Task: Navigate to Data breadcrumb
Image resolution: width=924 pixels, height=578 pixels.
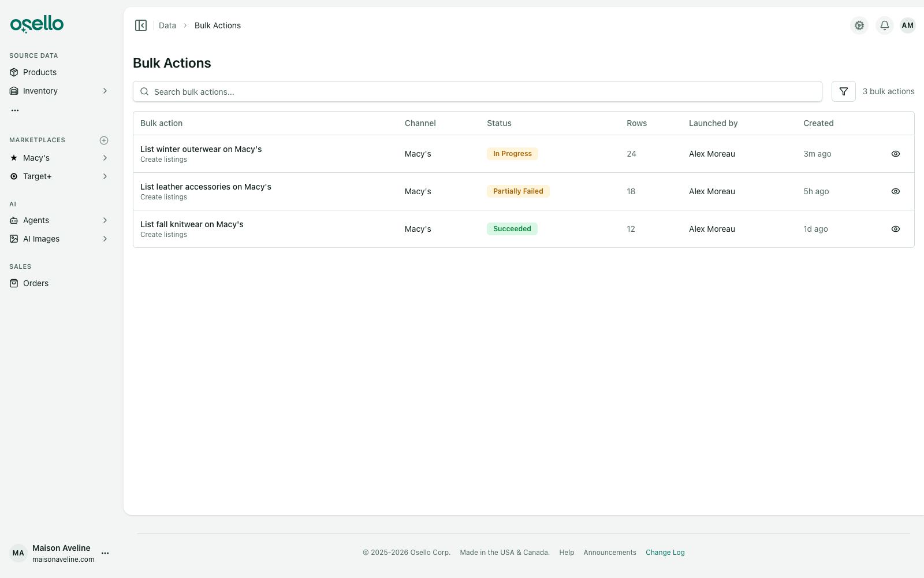Action: (167, 25)
